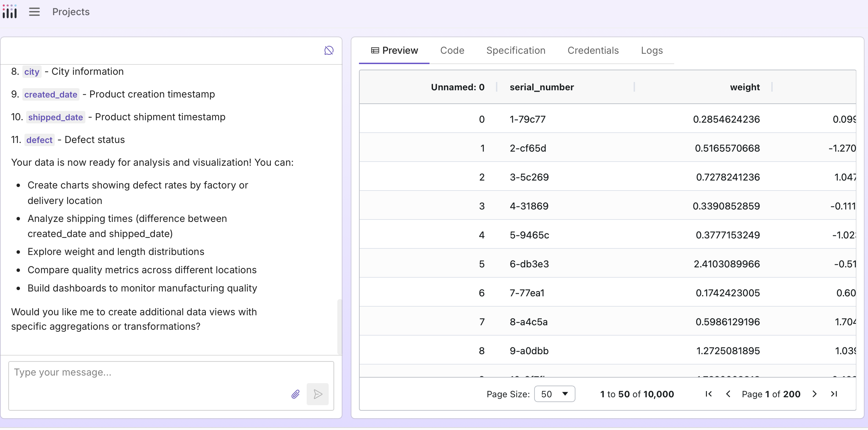Click the app logo icon
This screenshot has height=430, width=868.
click(10, 12)
